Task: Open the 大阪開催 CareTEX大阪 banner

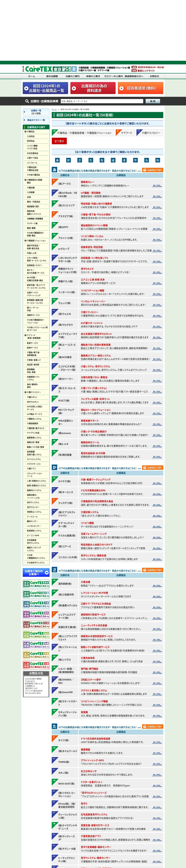Action: coord(36,604)
